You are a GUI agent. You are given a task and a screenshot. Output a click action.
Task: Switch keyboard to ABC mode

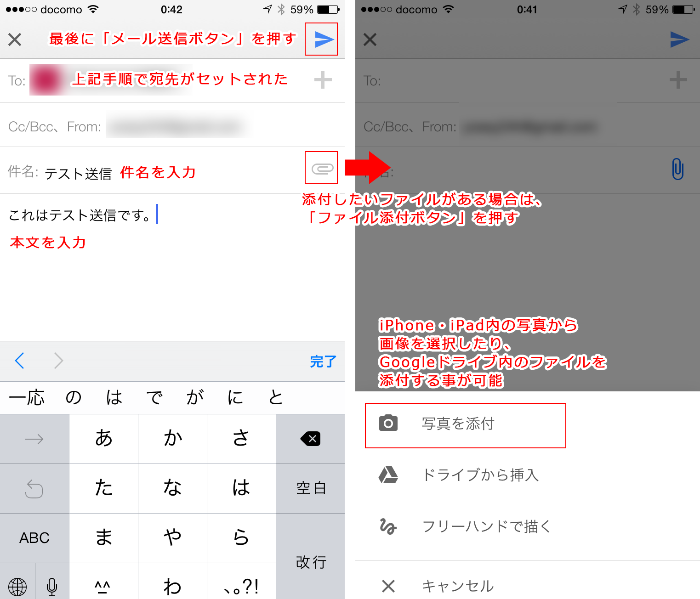(34, 538)
